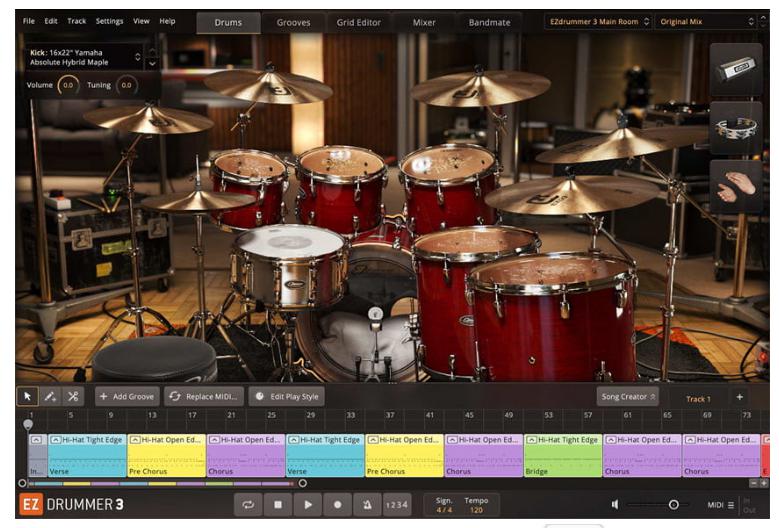The image size is (779, 528).
Task: Switch to the Bandmate tab
Action: tap(489, 22)
